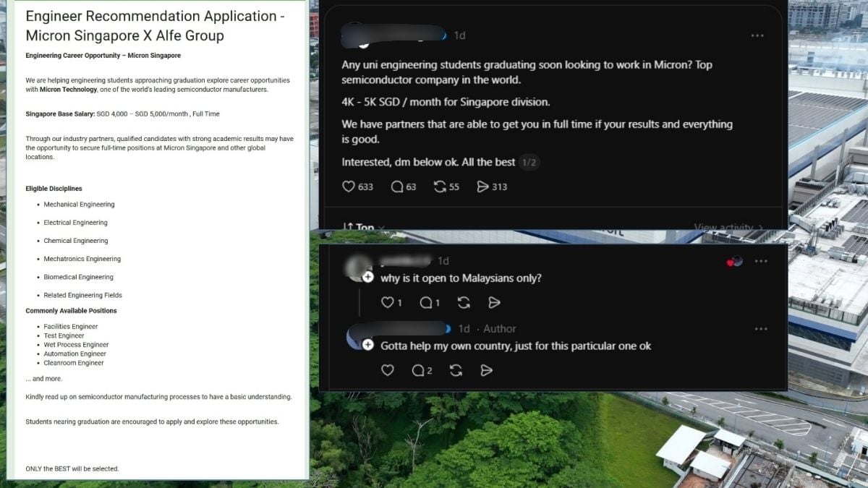Click the 1/2 thread indicator on the post
This screenshot has height=488, width=868.
[x=529, y=163]
